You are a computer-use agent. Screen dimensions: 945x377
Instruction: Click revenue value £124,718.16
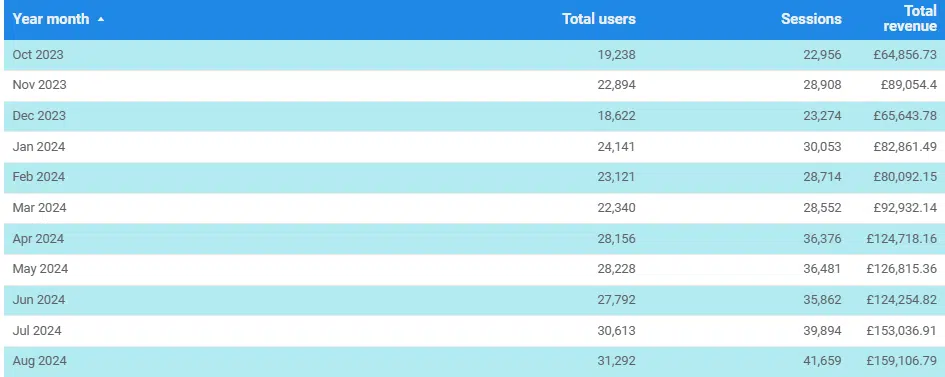(x=902, y=238)
